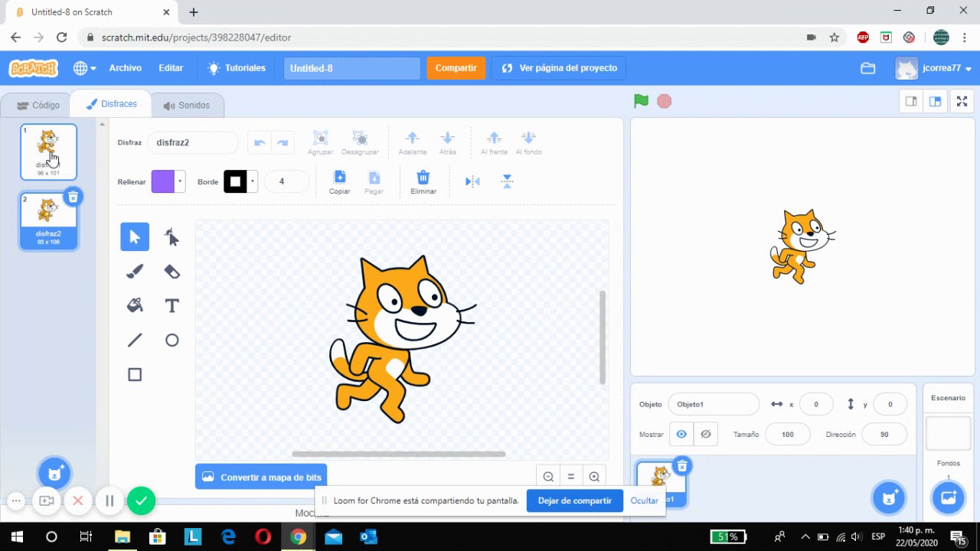Send shape Al fondo
The height and width of the screenshot is (551, 980).
coord(528,142)
